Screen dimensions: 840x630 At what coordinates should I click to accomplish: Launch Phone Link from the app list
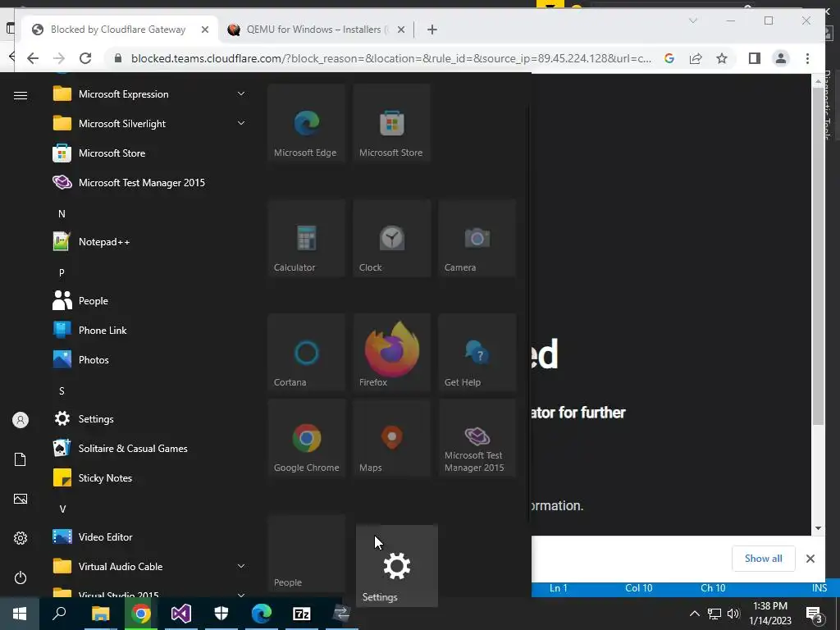[150, 330]
